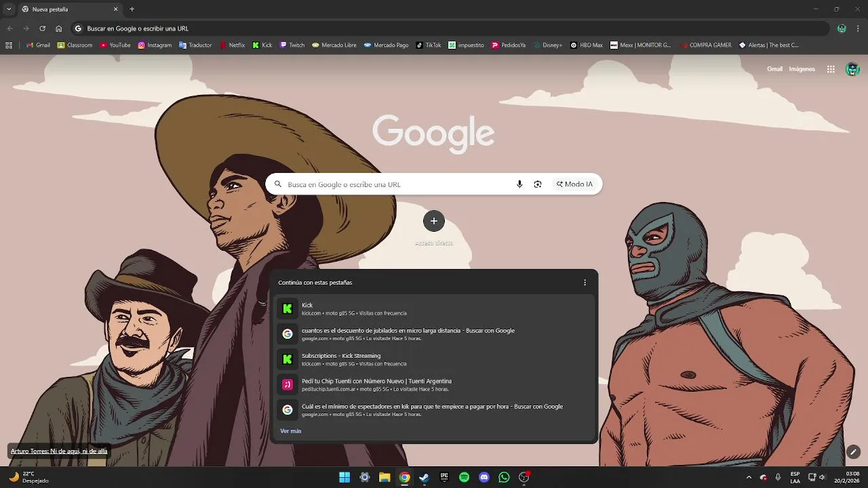Open the Disney+ bookmark

(548, 45)
